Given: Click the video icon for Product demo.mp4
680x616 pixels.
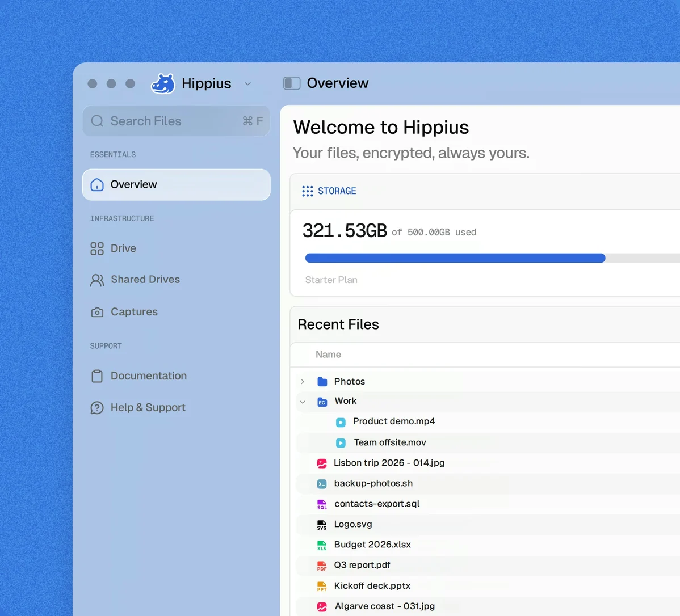Looking at the screenshot, I should click(x=341, y=422).
